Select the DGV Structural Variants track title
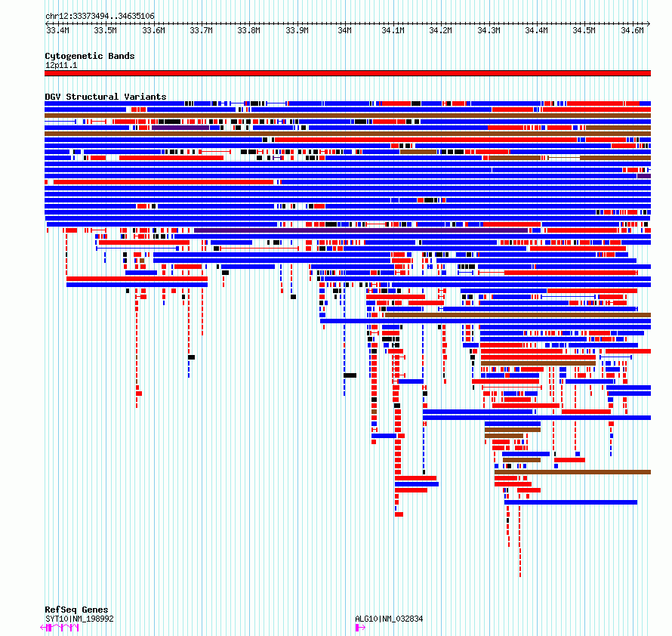Viewport: 672px width, 636px height. coord(106,97)
